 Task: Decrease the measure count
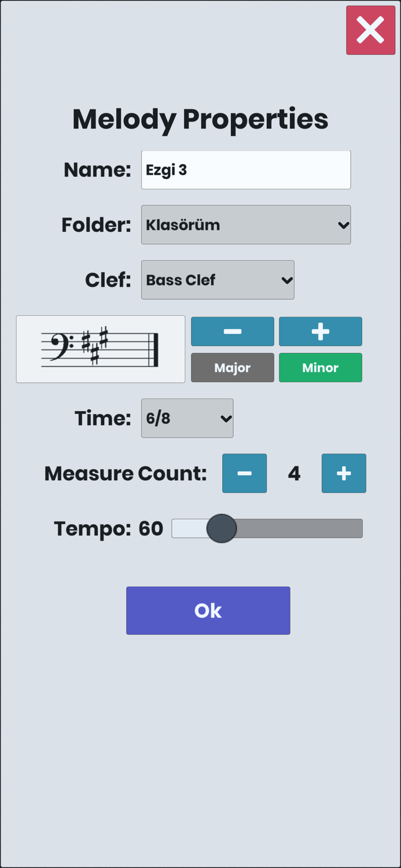click(x=244, y=473)
